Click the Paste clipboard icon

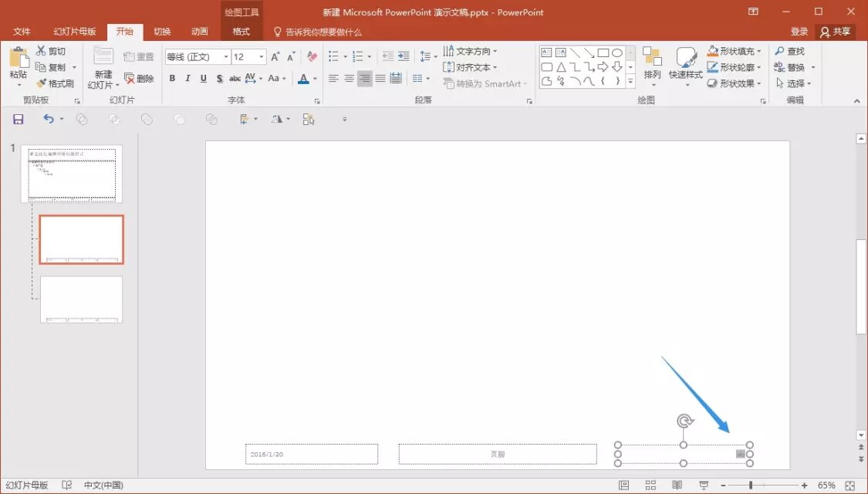[x=19, y=58]
